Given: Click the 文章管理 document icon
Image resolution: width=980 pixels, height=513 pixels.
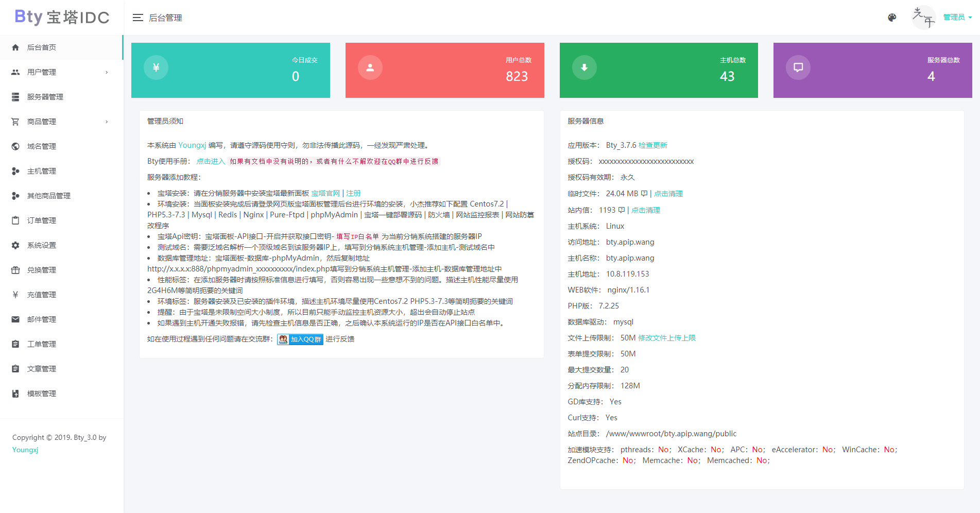Looking at the screenshot, I should [x=15, y=369].
